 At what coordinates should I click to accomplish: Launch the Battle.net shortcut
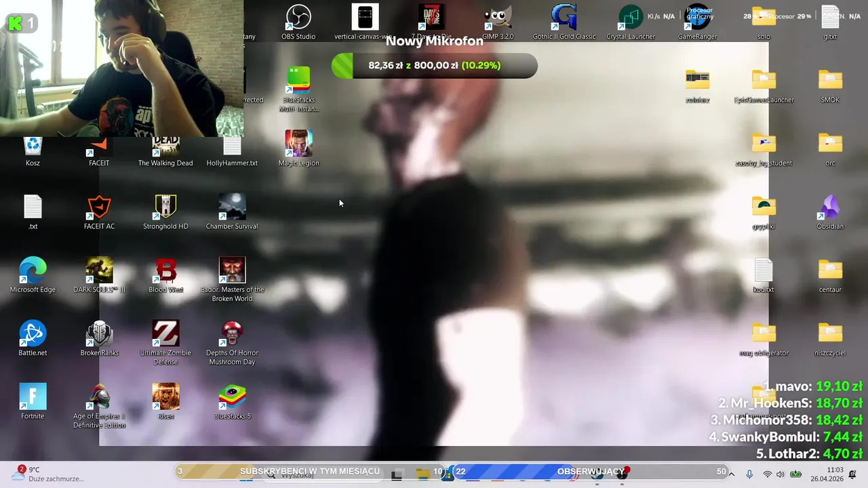33,338
